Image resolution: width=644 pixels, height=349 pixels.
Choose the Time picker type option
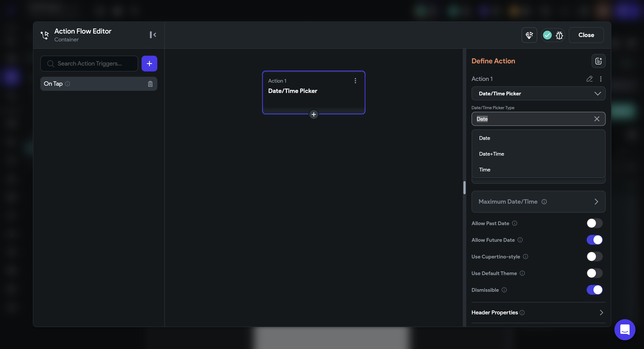pos(484,170)
